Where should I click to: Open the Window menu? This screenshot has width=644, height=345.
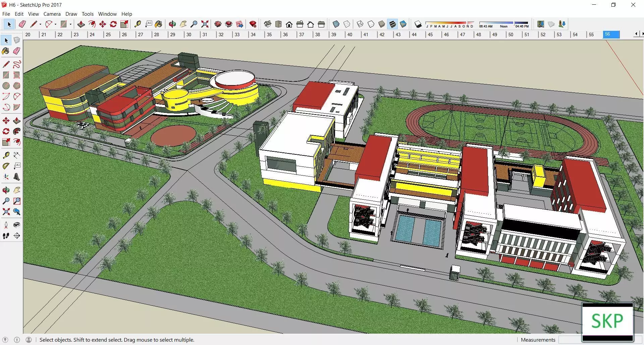[107, 14]
